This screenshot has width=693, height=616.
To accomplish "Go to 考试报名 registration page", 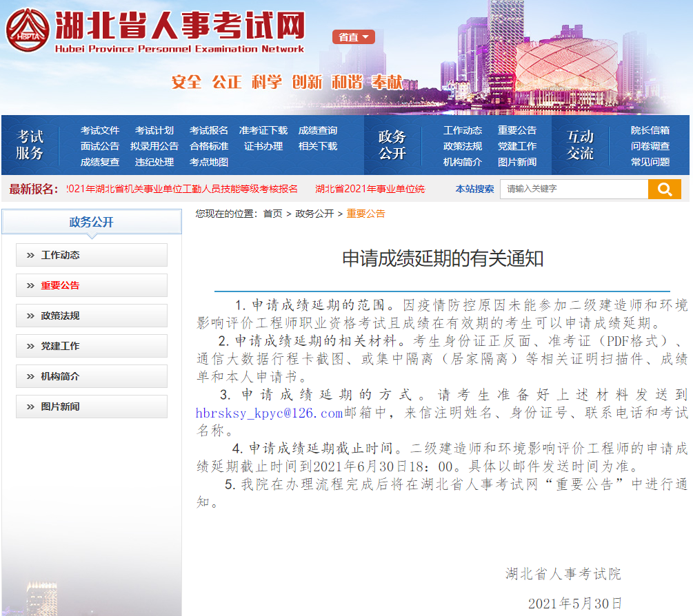I will (x=208, y=130).
